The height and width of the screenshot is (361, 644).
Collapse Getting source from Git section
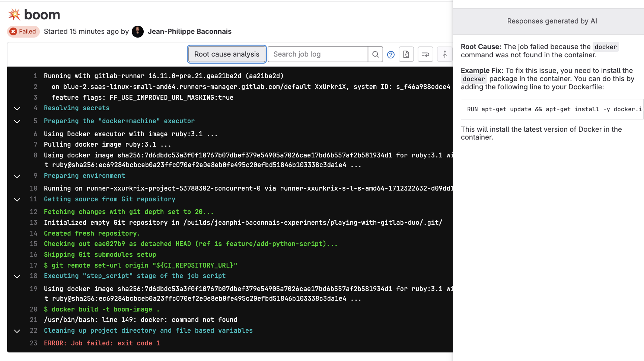17,200
